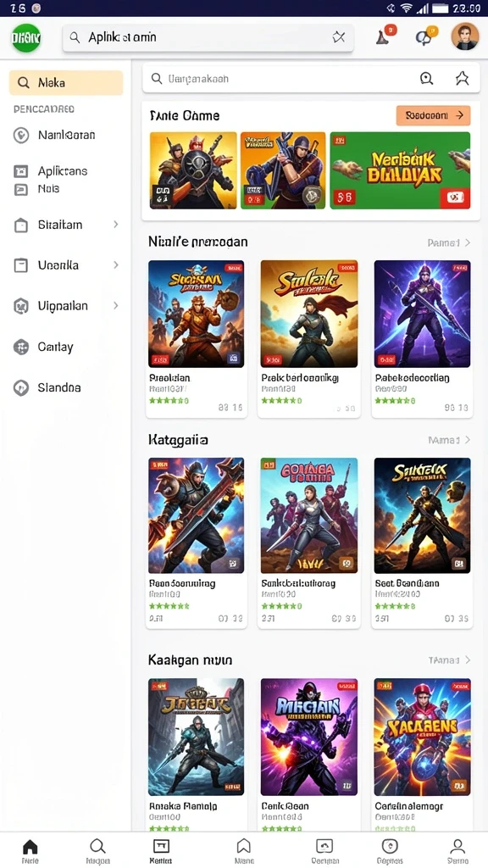
Task: Open Pracidan game card
Action: (x=197, y=337)
